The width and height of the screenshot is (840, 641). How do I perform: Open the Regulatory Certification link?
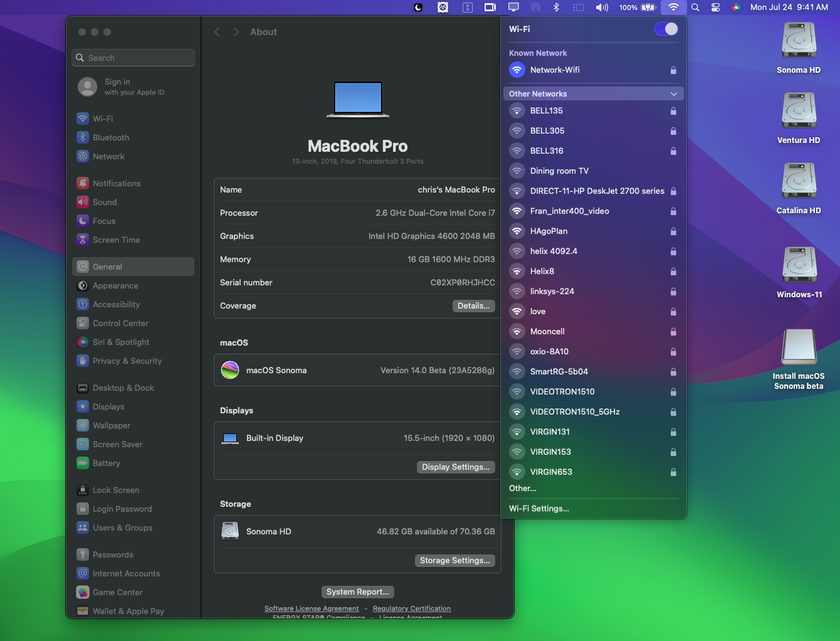click(412, 608)
